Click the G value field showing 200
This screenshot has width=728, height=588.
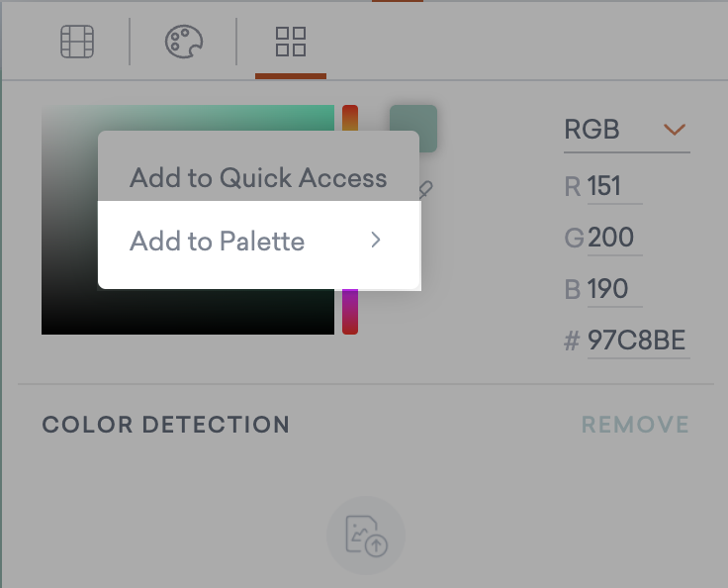(x=614, y=238)
